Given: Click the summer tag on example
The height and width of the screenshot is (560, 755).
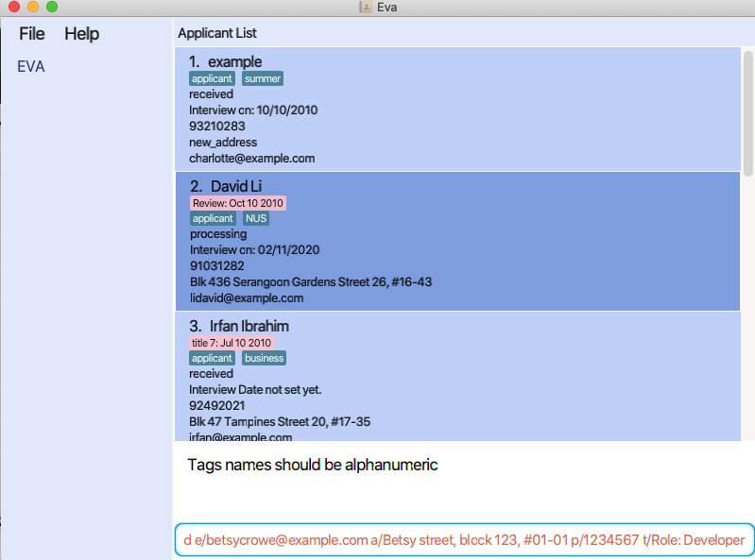Looking at the screenshot, I should (x=263, y=78).
